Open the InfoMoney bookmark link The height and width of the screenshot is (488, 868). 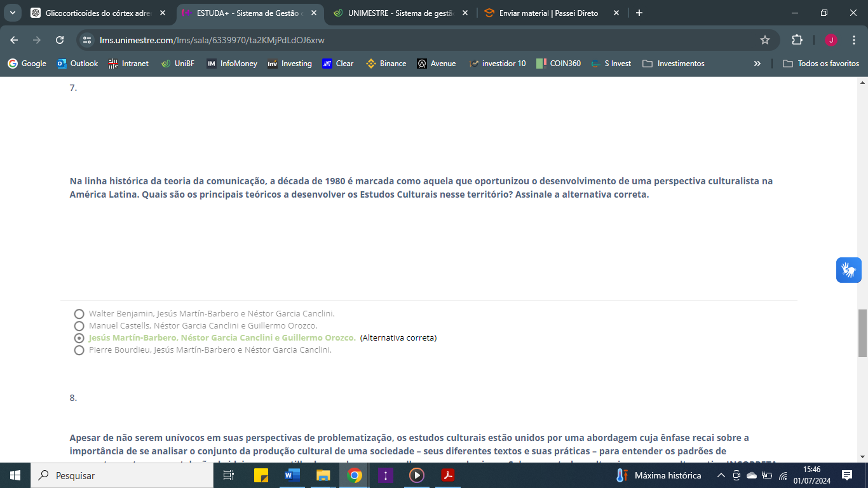point(232,64)
